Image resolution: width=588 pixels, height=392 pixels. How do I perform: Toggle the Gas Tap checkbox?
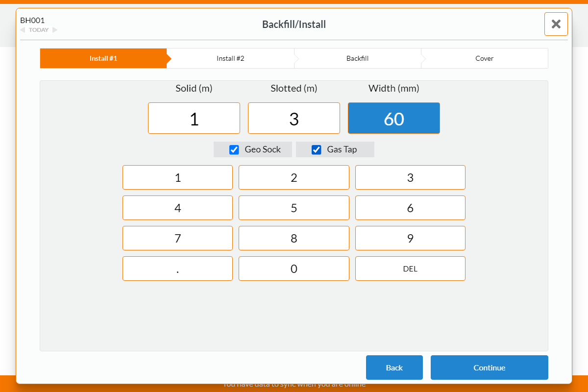pos(317,150)
